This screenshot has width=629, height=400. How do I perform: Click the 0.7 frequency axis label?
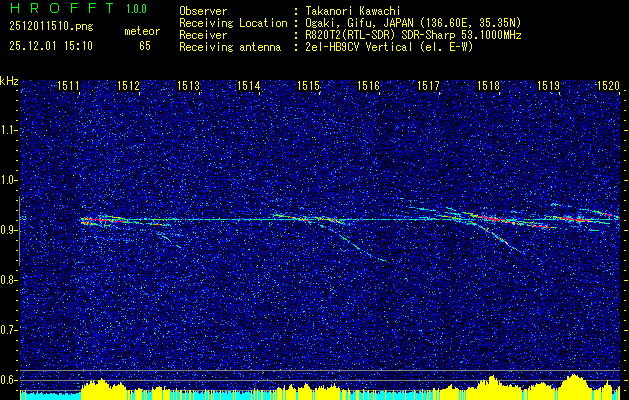[9, 330]
